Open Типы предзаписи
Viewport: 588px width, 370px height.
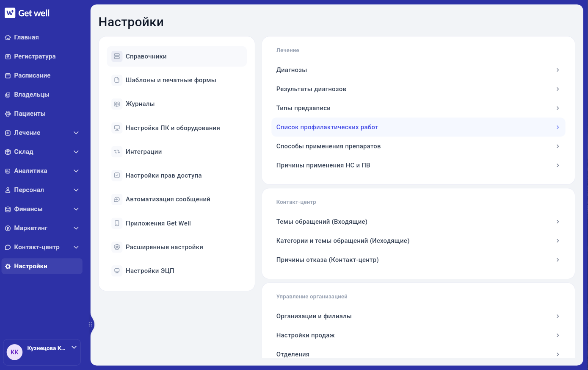pos(418,108)
